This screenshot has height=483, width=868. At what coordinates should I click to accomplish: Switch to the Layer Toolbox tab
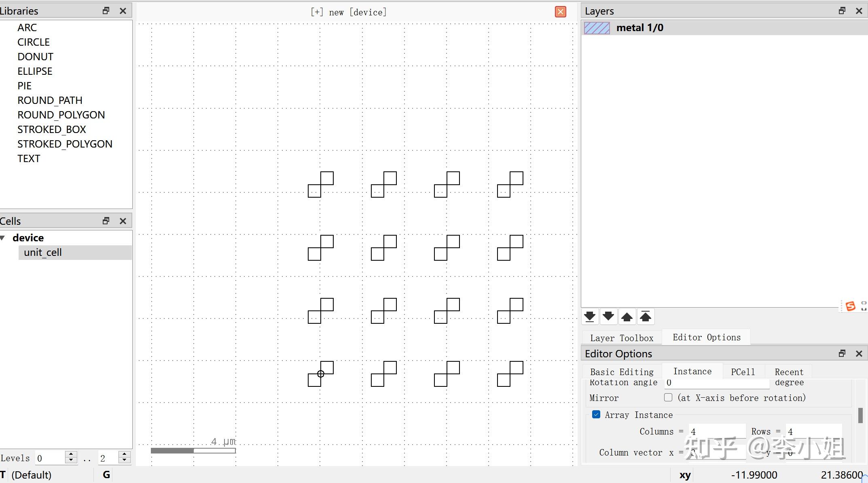click(x=622, y=338)
